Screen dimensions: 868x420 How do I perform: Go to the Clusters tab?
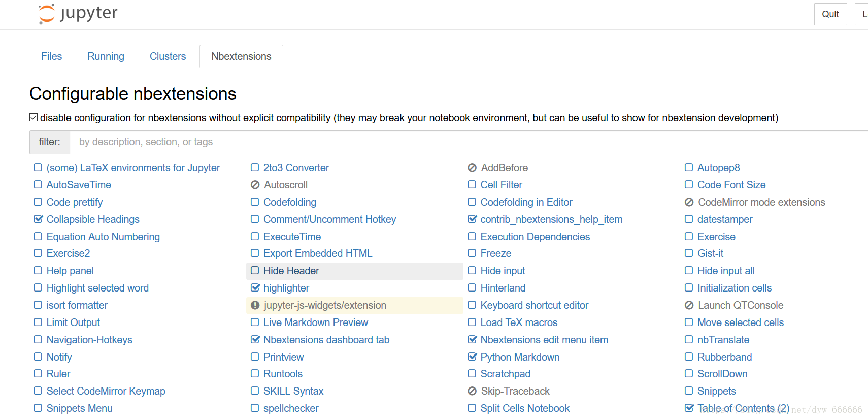click(x=168, y=56)
